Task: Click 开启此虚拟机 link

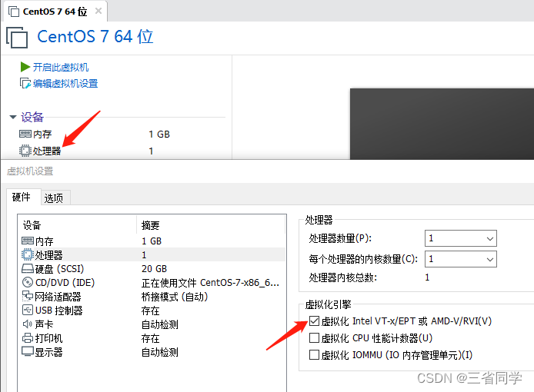Action: click(61, 67)
